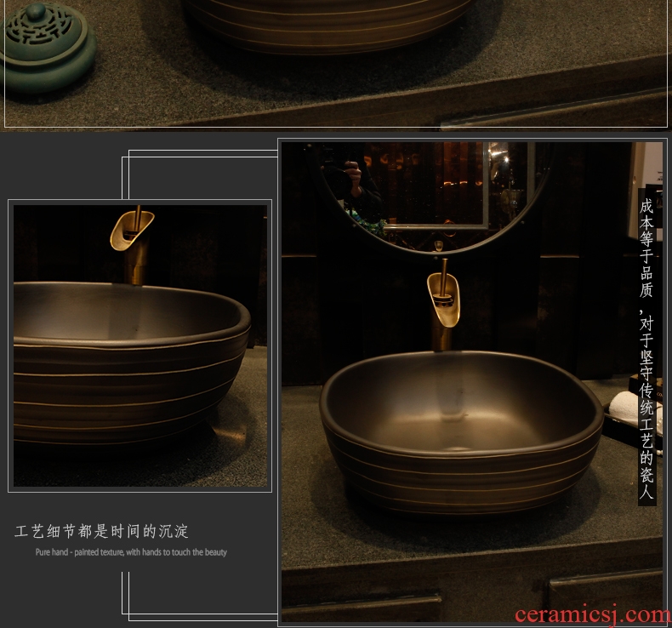Click the green ceramic incense burner
Screen dimensions: 672x628
pyautogui.click(x=47, y=47)
